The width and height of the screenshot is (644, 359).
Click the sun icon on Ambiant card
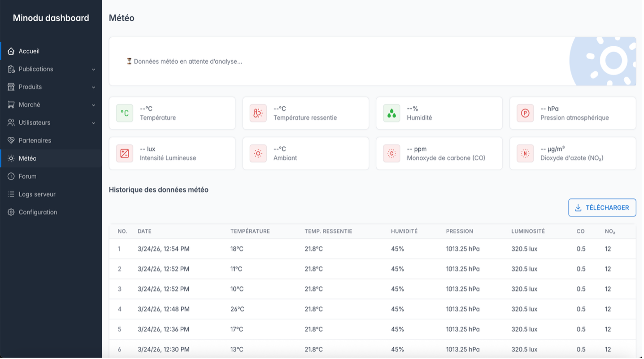click(258, 153)
